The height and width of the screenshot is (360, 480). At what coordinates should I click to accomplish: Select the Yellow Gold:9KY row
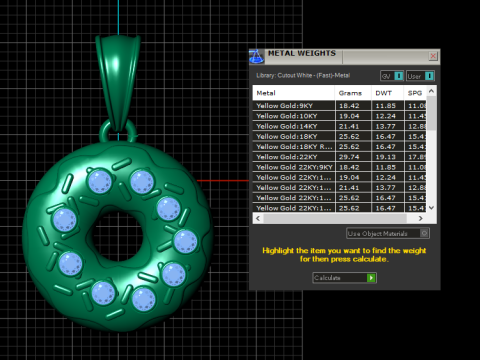pyautogui.click(x=339, y=106)
